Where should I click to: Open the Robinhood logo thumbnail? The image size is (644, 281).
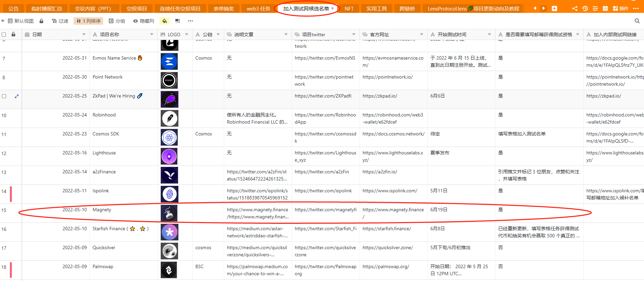click(169, 118)
